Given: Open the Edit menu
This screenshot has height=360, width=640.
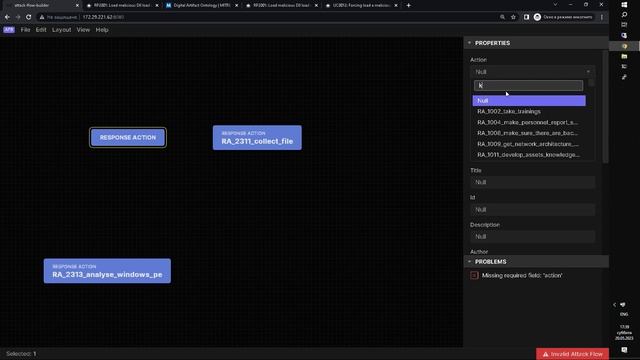Looking at the screenshot, I should [41, 30].
